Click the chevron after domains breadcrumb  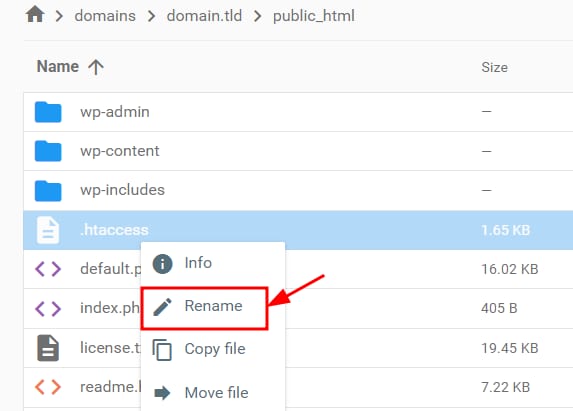151,16
